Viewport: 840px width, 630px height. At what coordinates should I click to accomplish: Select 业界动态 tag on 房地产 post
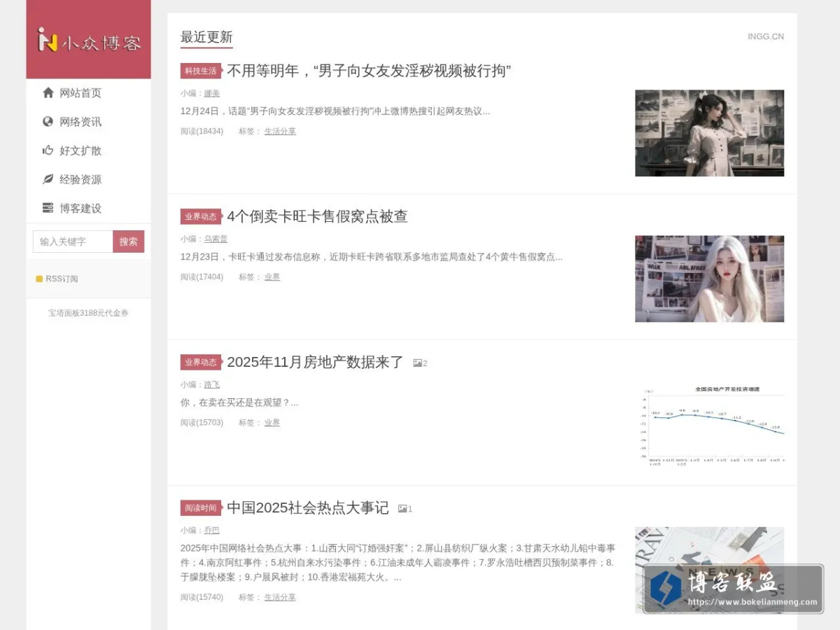[200, 362]
